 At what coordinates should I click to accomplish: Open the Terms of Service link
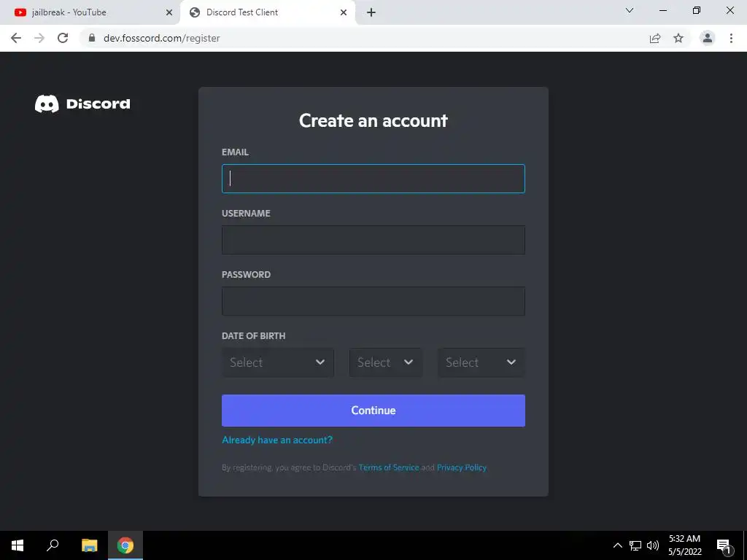point(389,467)
